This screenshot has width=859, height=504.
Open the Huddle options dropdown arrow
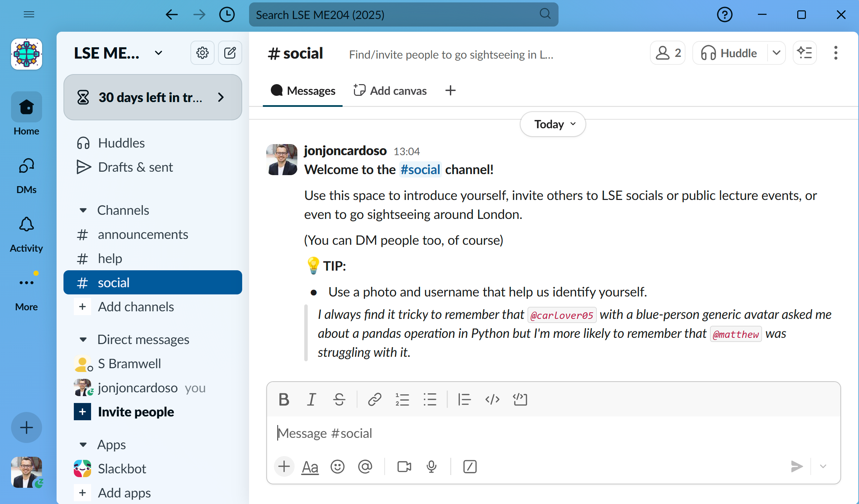[x=777, y=53]
